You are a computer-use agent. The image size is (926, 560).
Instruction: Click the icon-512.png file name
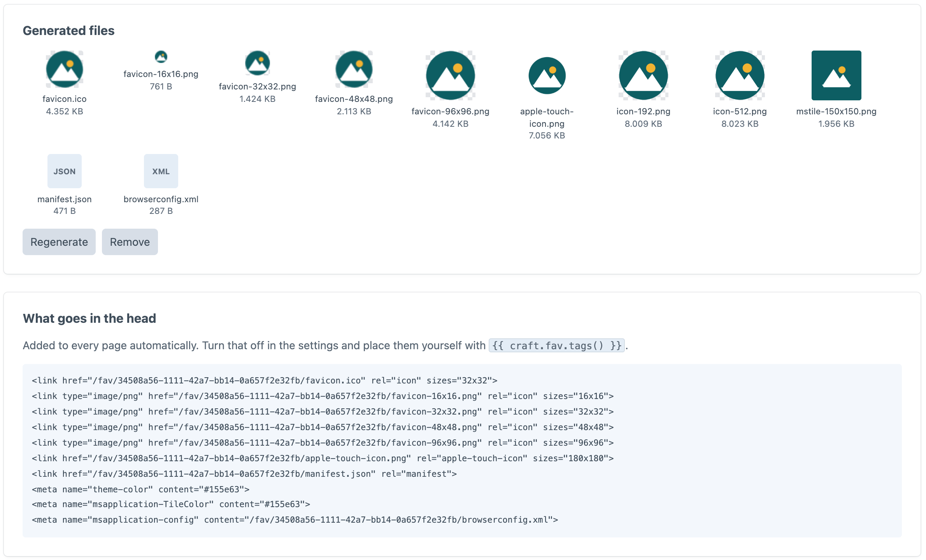click(740, 111)
